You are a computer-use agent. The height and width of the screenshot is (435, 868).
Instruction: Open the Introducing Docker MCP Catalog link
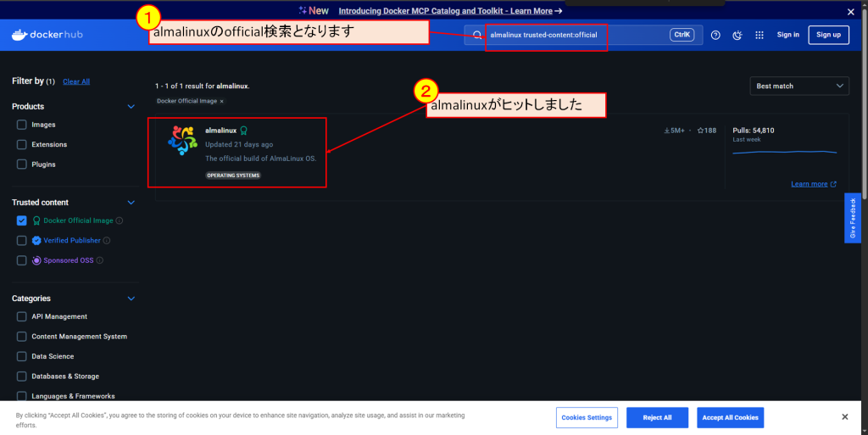tap(450, 11)
